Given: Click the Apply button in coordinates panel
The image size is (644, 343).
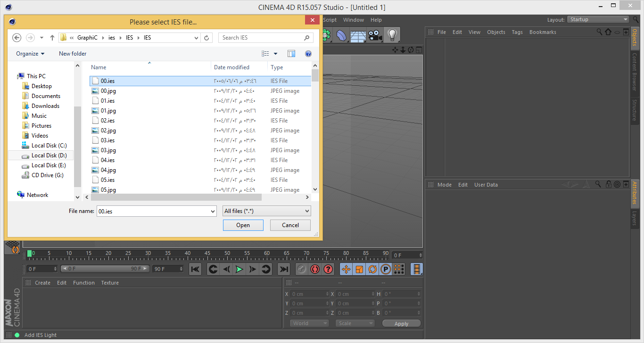Looking at the screenshot, I should 402,324.
